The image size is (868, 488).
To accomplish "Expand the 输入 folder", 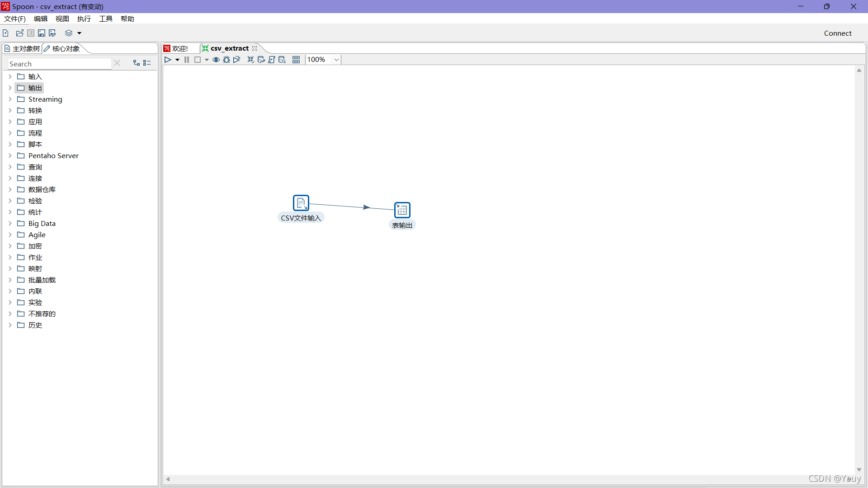I will coord(10,77).
